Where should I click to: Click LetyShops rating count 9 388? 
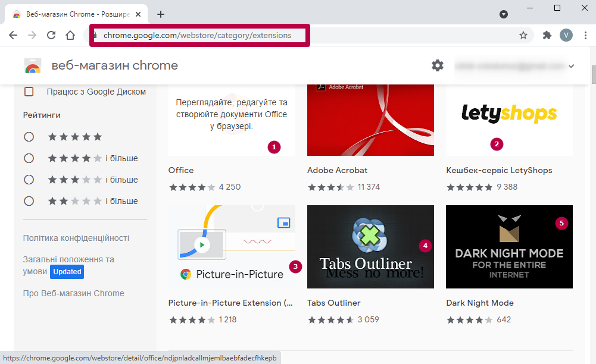tap(507, 187)
